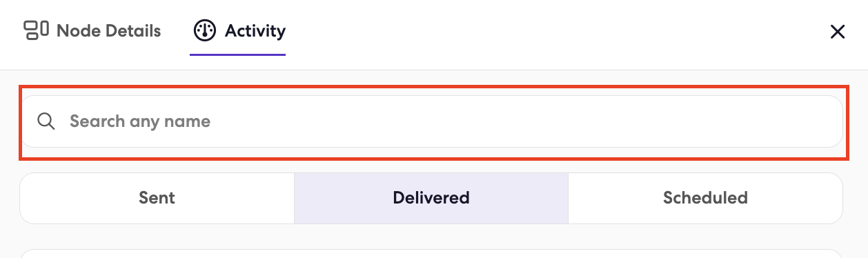
Task: Open Node Details via its text label
Action: click(x=109, y=31)
